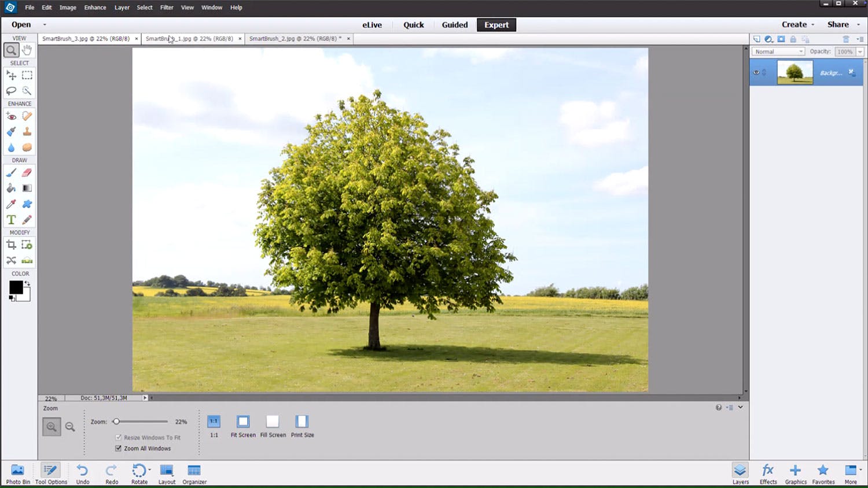Click the black foreground color swatch
Screen dimensions: 868x488
point(16,287)
